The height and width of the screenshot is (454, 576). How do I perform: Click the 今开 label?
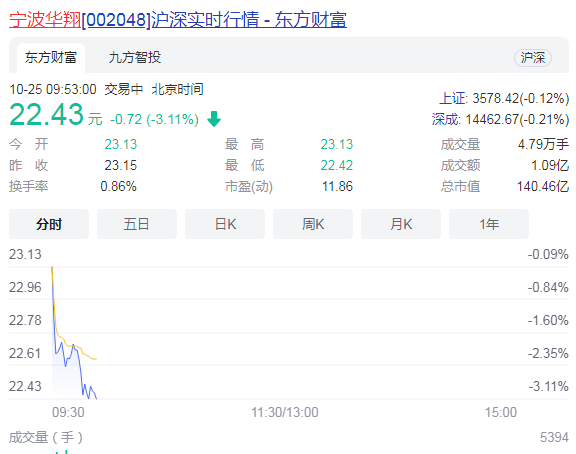pyautogui.click(x=28, y=144)
